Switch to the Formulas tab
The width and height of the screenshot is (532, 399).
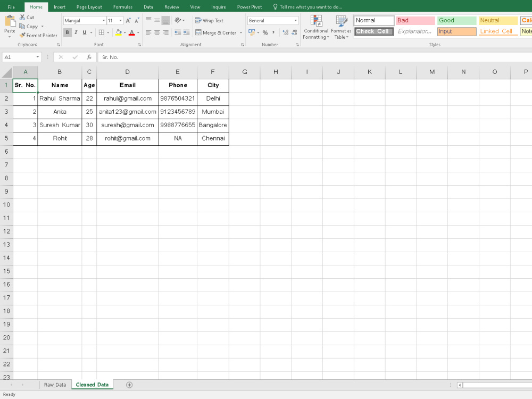point(123,7)
